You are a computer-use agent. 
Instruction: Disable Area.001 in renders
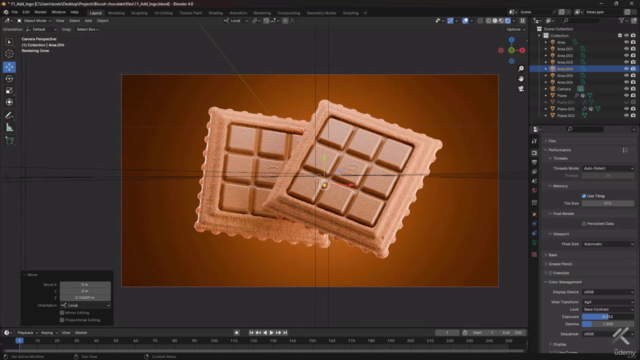tap(633, 49)
